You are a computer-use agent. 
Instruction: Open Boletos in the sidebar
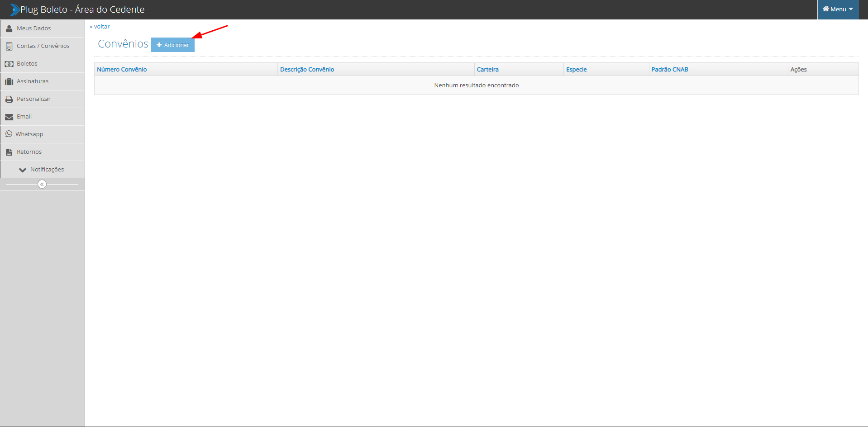click(x=43, y=64)
